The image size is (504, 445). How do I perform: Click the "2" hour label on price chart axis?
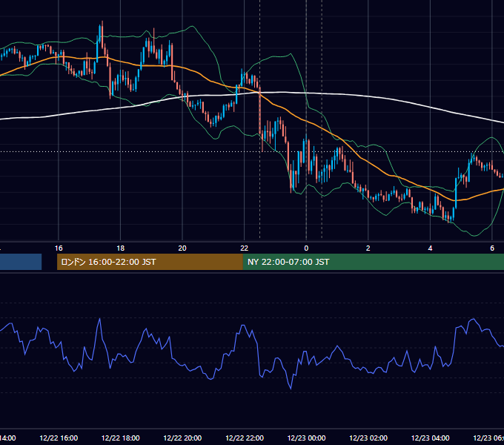(368, 248)
